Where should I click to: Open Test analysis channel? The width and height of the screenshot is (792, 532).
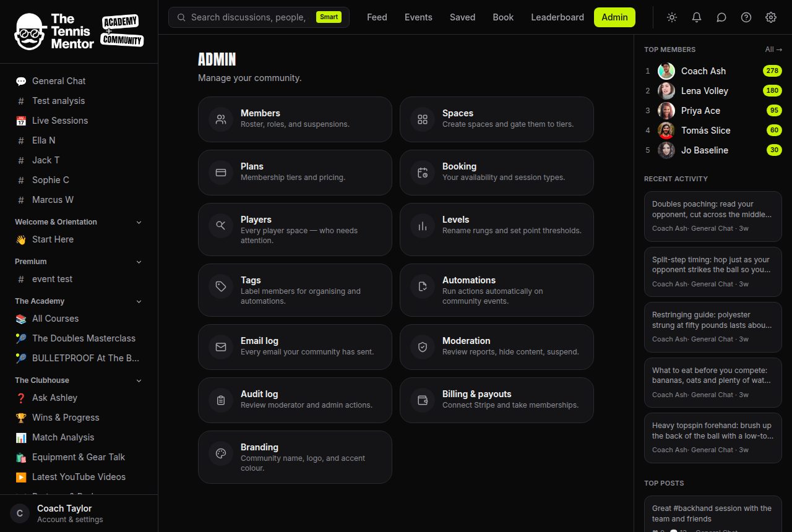[x=79, y=101]
